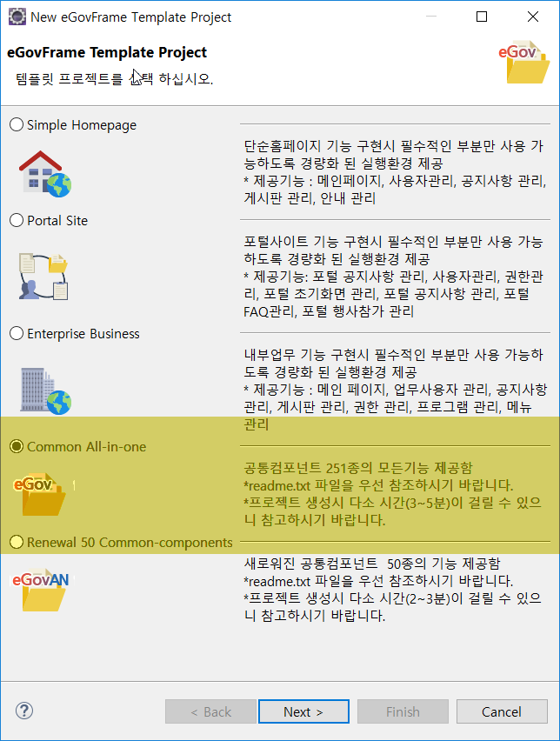Go to the next wizard page
The height and width of the screenshot is (741, 560).
[303, 711]
